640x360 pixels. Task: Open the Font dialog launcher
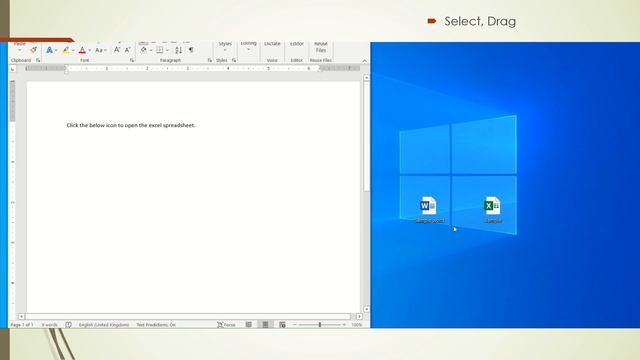click(x=132, y=60)
